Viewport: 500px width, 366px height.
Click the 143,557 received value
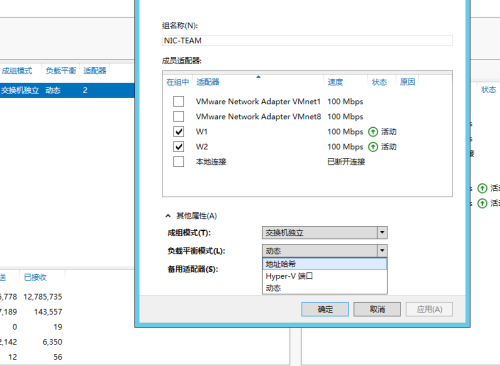pos(48,312)
